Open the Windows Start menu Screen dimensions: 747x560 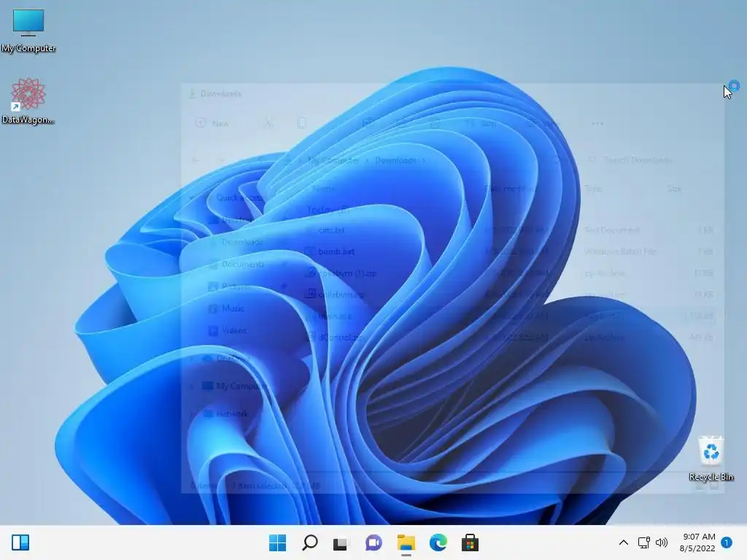coord(277,542)
